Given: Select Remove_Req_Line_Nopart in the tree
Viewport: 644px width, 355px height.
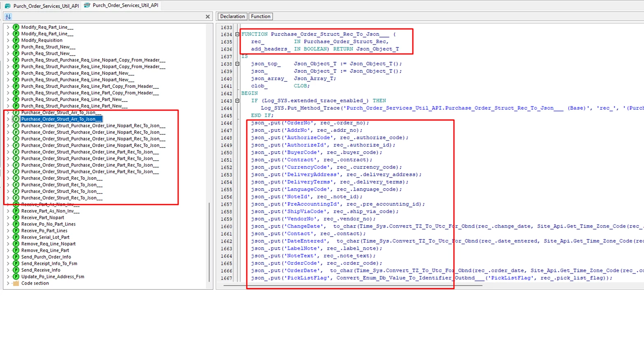Looking at the screenshot, I should tap(49, 244).
